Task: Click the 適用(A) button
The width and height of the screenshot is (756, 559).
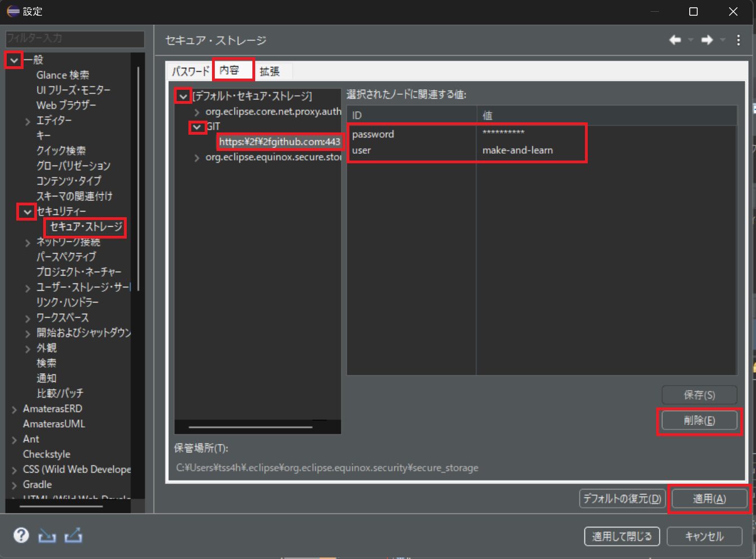Action: pos(709,498)
